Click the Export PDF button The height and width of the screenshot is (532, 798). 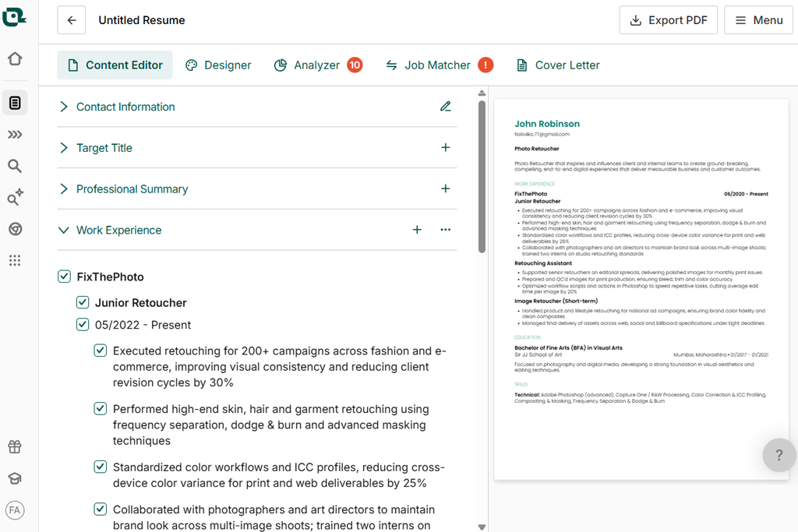coord(668,20)
